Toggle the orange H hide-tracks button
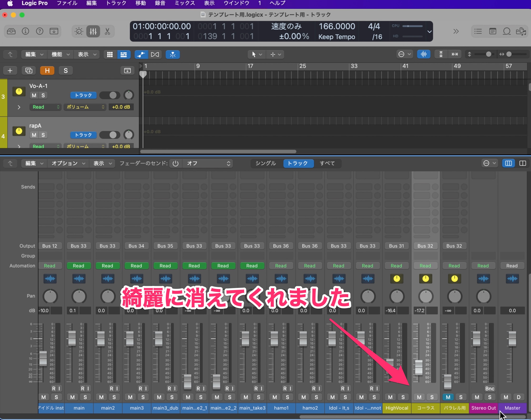Viewport: 531px width, 420px height. 47,71
